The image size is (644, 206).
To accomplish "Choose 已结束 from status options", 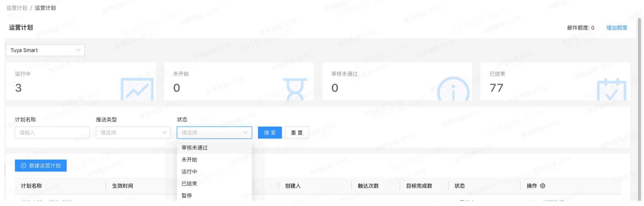I will 214,183.
